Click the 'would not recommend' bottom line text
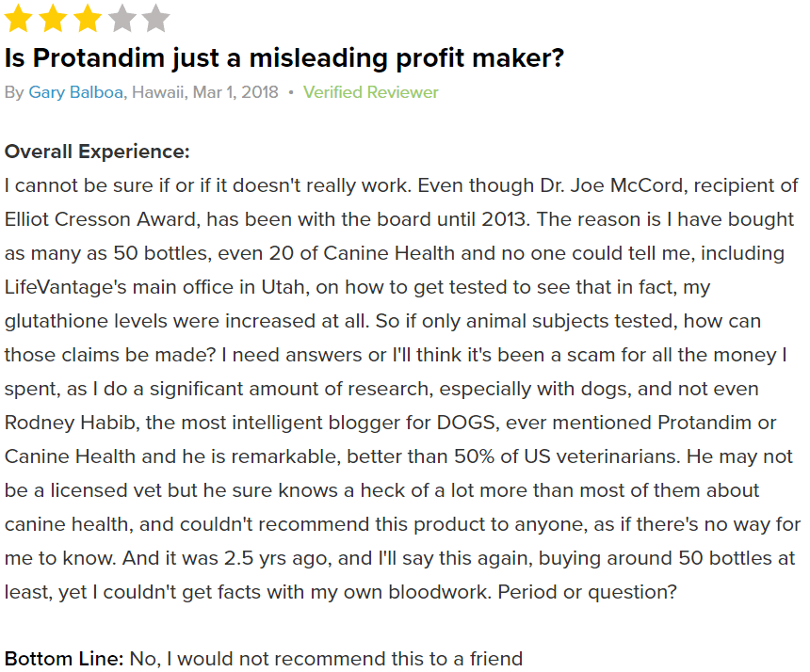This screenshot has width=810, height=672. click(x=326, y=659)
